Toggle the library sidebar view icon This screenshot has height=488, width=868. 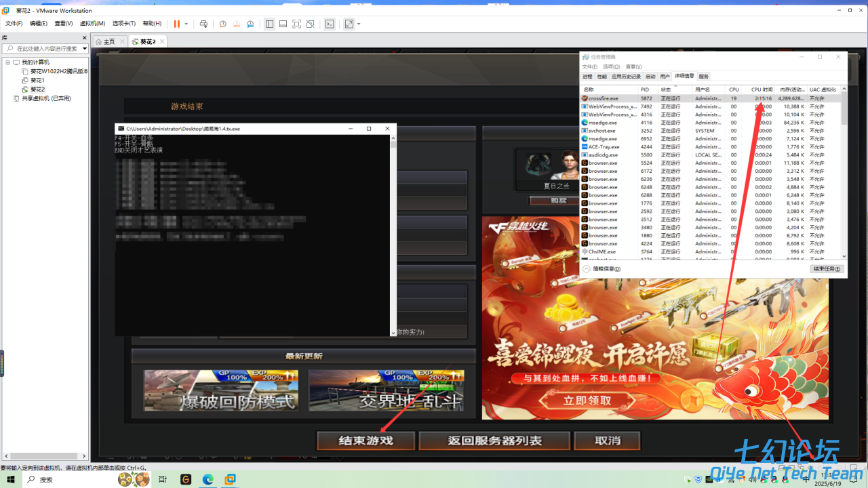click(x=269, y=24)
